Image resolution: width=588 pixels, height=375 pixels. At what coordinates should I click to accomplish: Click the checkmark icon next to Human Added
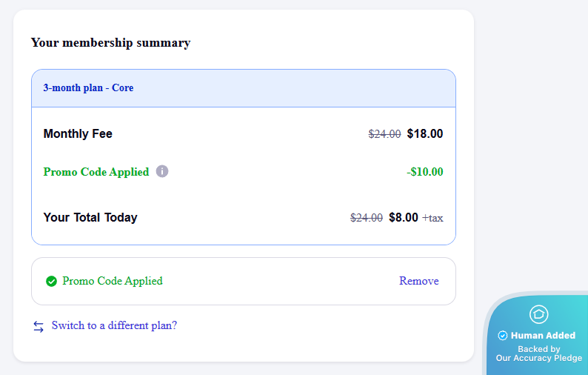tap(503, 336)
